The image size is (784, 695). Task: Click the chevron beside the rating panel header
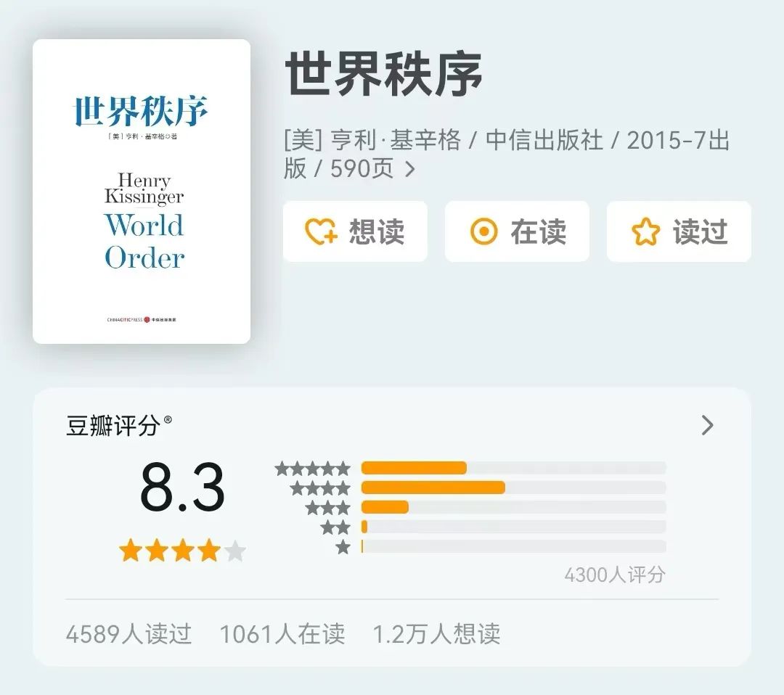click(x=707, y=425)
